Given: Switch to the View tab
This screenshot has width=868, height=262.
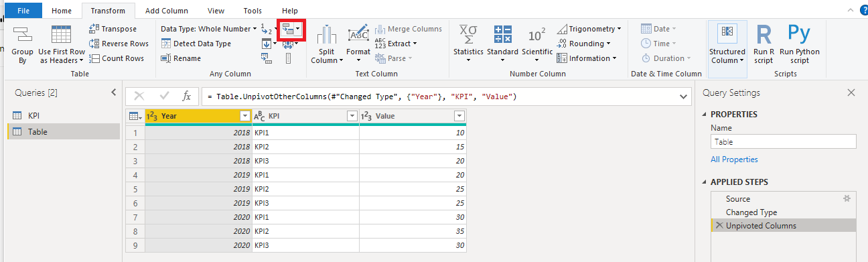Looking at the screenshot, I should click(216, 11).
